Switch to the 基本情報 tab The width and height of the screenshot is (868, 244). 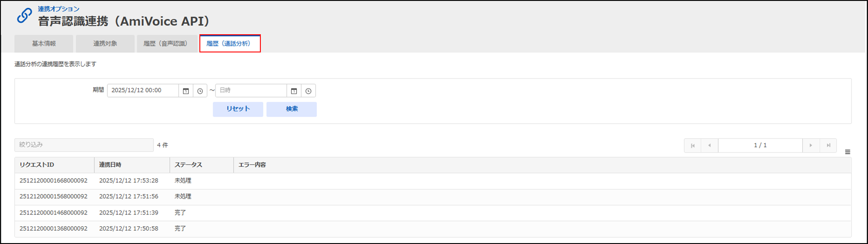(x=44, y=44)
